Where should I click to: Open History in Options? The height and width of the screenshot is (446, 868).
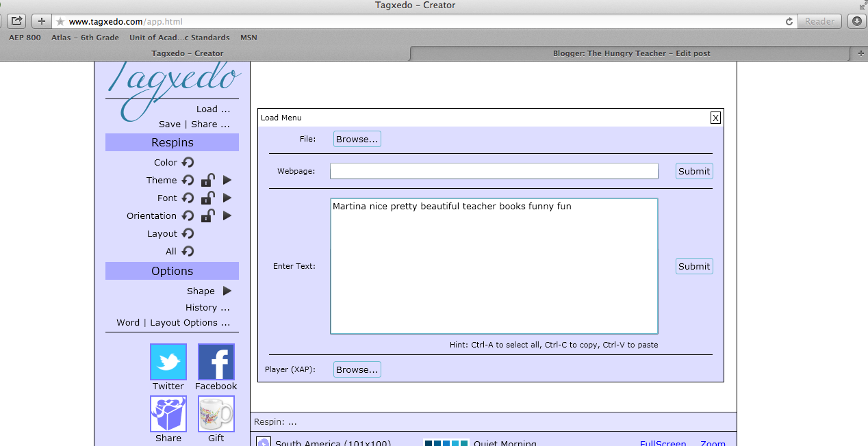(x=207, y=307)
